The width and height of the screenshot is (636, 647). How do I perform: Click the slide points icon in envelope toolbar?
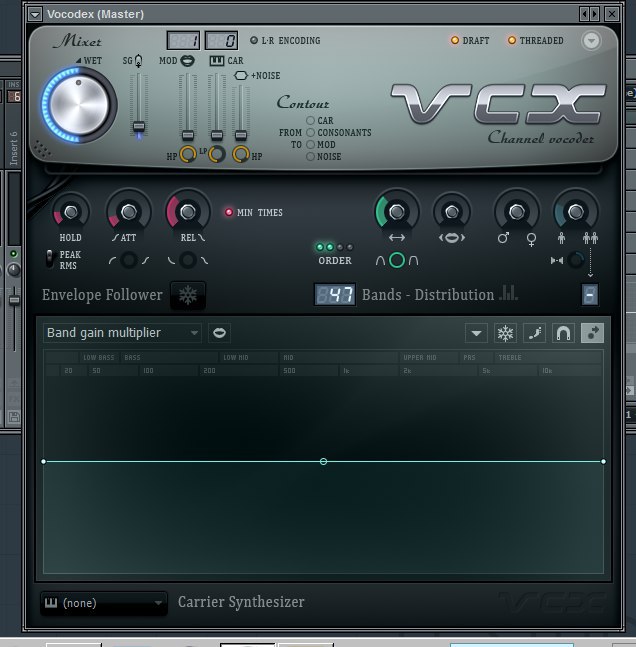click(x=592, y=333)
